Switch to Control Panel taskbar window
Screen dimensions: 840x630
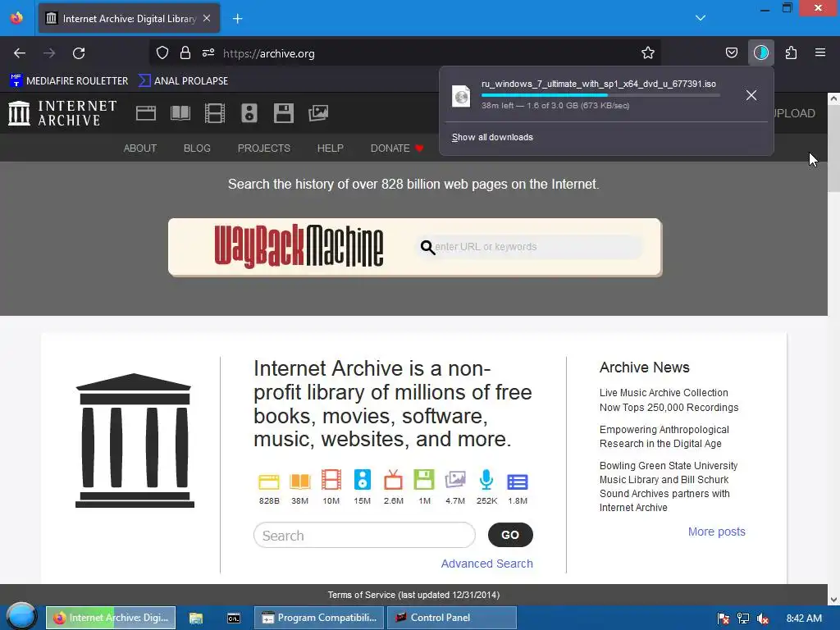coord(452,618)
